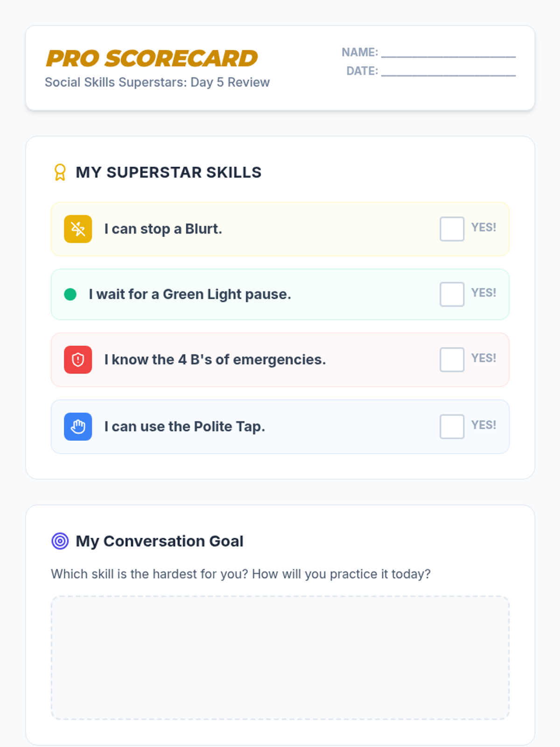The image size is (560, 747).
Task: Click the 'MY SUPERSTAR SKILLS' heading
Action: pyautogui.click(x=168, y=172)
